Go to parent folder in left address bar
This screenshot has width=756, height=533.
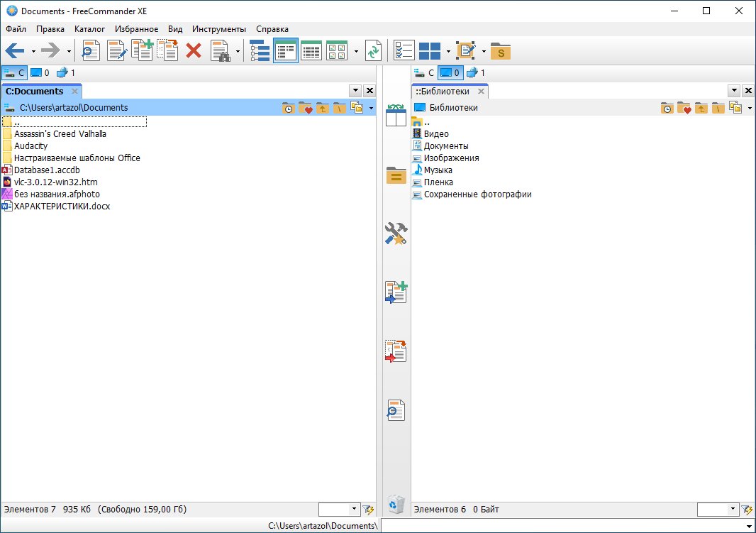coord(323,108)
